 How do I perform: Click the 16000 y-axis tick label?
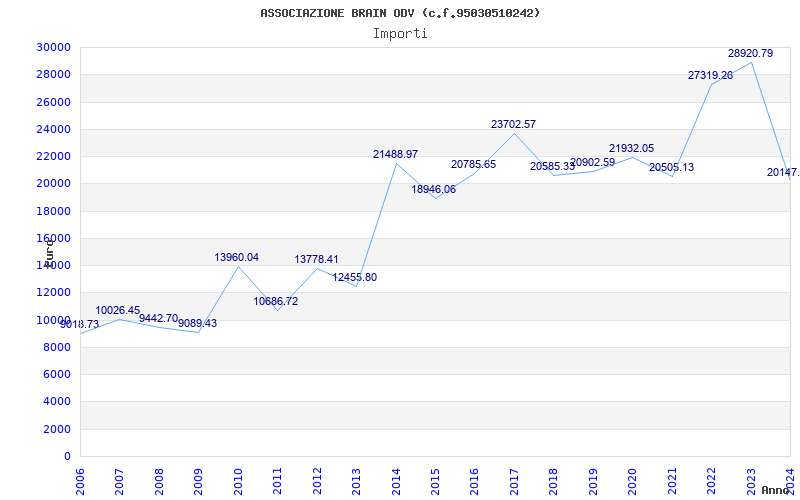coord(54,238)
